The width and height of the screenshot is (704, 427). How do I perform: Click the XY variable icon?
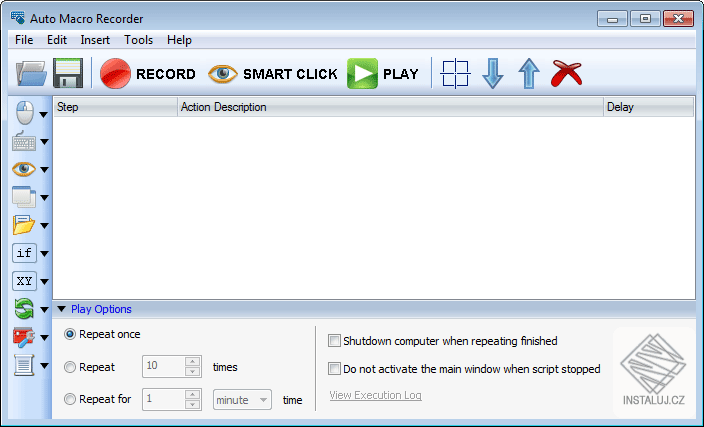tap(24, 281)
